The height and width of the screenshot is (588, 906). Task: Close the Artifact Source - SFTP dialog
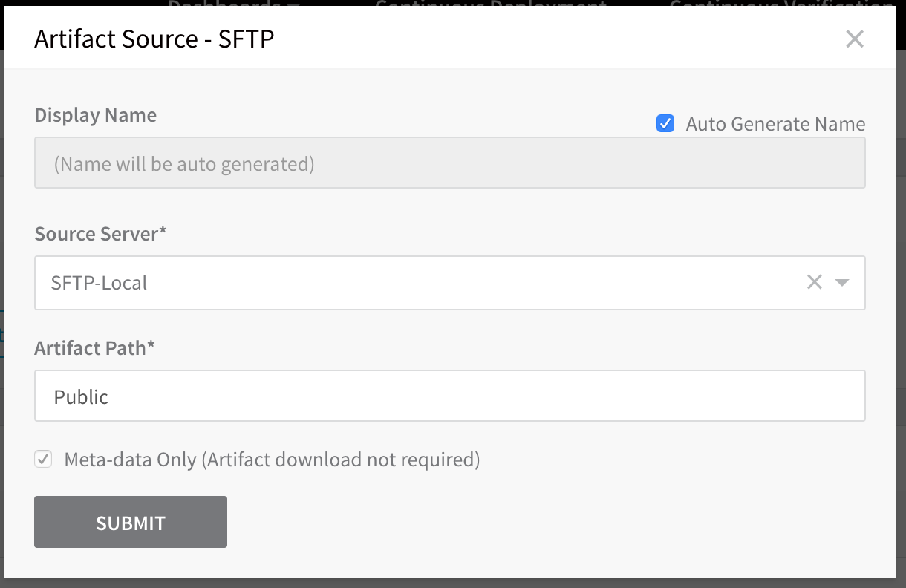(855, 39)
